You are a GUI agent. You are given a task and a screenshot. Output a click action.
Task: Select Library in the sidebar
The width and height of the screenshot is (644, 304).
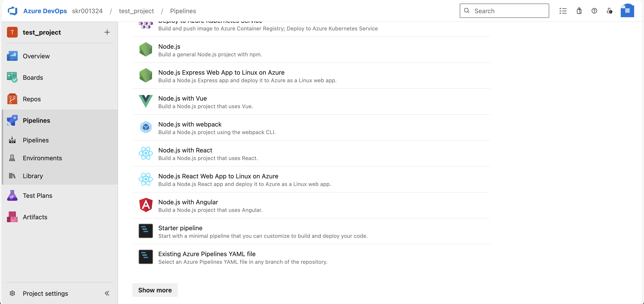coord(33,176)
